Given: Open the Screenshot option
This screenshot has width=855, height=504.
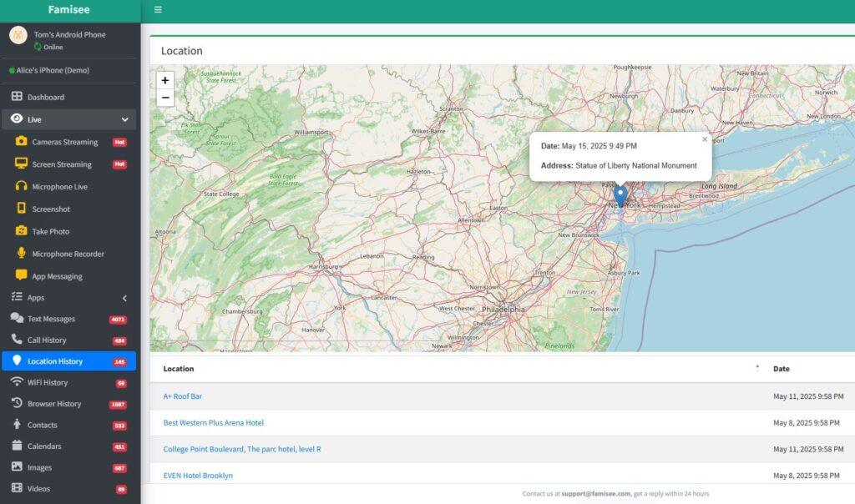Looking at the screenshot, I should point(51,209).
